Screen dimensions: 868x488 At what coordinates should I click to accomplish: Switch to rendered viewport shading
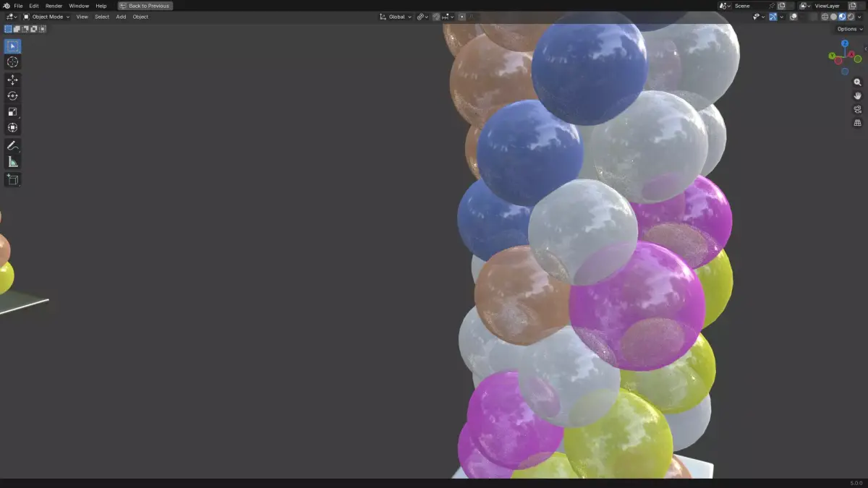[851, 17]
